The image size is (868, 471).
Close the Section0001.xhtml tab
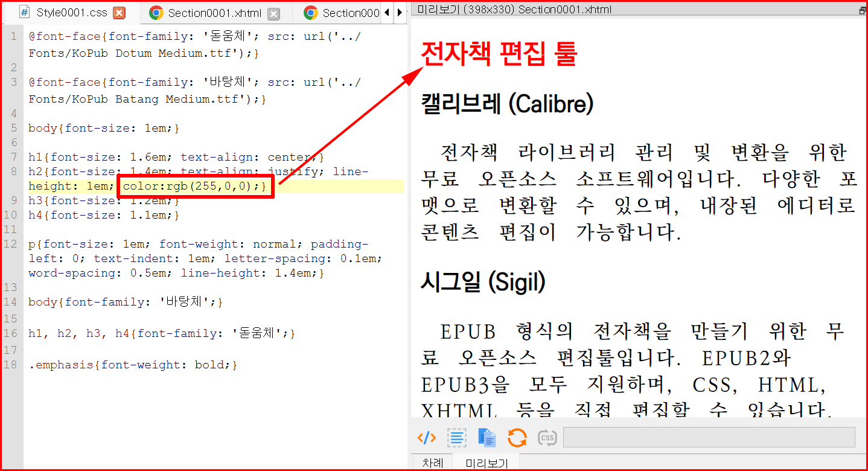click(x=274, y=13)
